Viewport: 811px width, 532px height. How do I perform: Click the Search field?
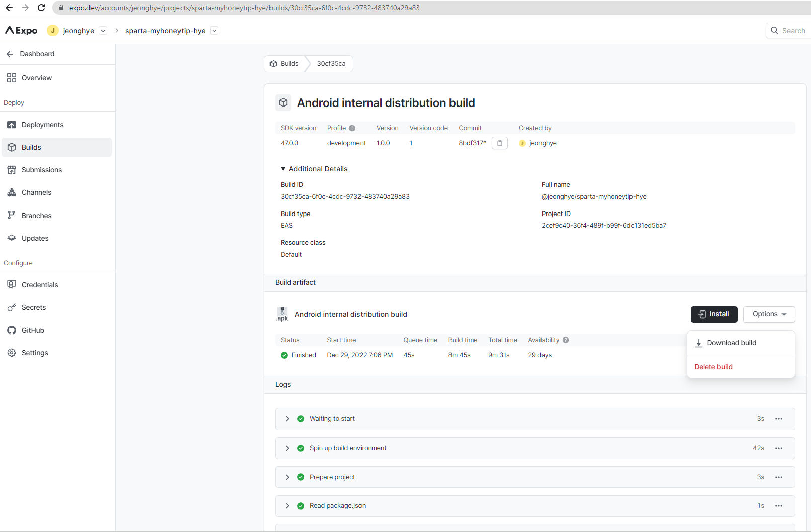click(x=788, y=31)
